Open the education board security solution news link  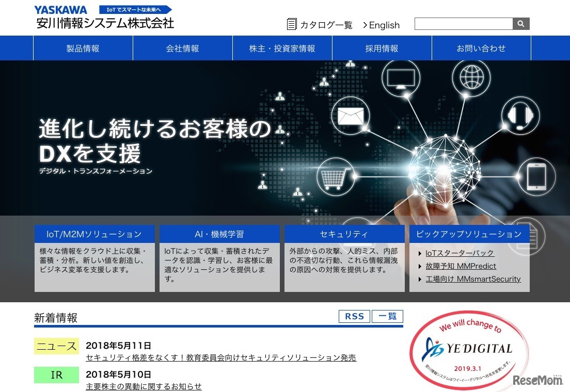pyautogui.click(x=221, y=357)
